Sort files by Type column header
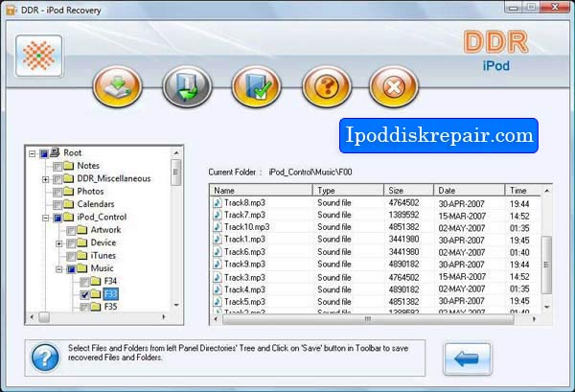 coord(348,191)
